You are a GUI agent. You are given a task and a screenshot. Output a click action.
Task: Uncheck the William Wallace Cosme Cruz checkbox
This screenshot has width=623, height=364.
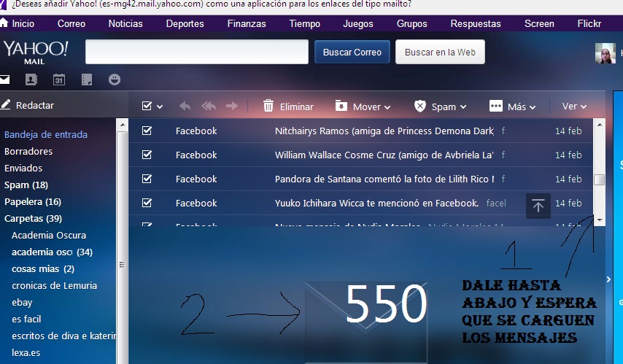[x=147, y=155]
